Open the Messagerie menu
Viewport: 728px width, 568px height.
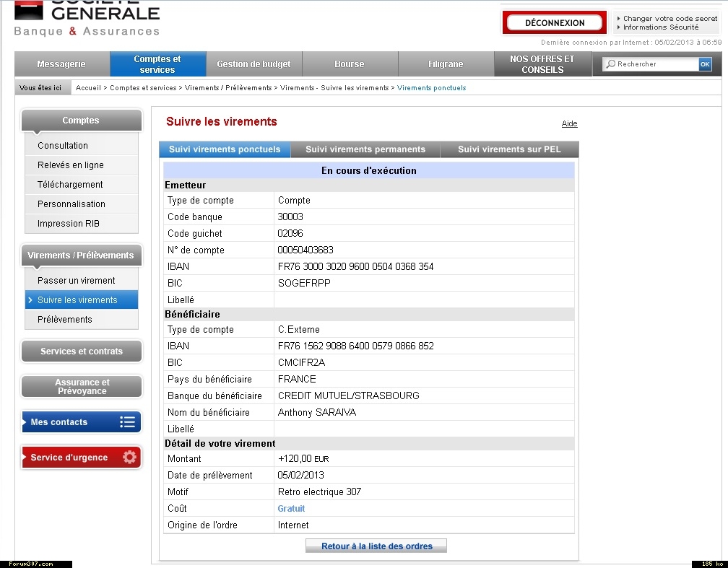pos(61,64)
